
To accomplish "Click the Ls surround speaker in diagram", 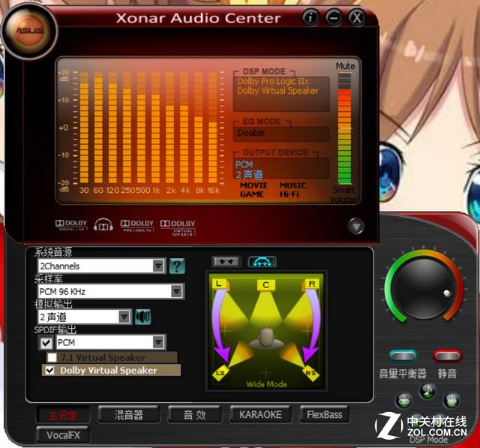I will coord(220,373).
